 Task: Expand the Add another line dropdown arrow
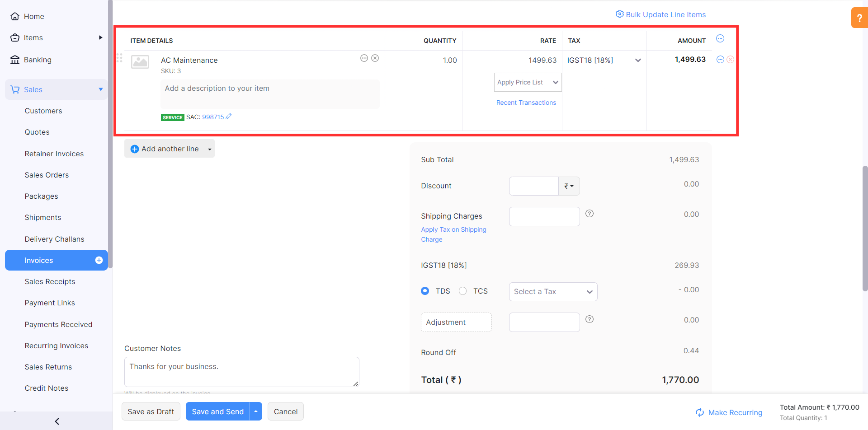[209, 149]
